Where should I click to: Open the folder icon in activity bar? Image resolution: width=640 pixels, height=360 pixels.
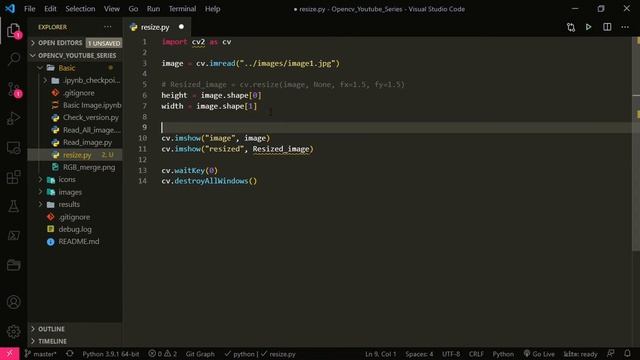click(13, 265)
